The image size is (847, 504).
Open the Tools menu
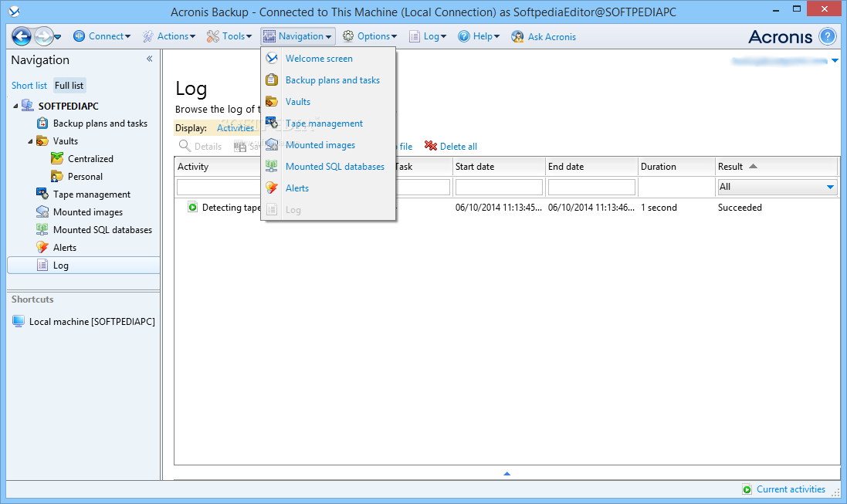[229, 36]
